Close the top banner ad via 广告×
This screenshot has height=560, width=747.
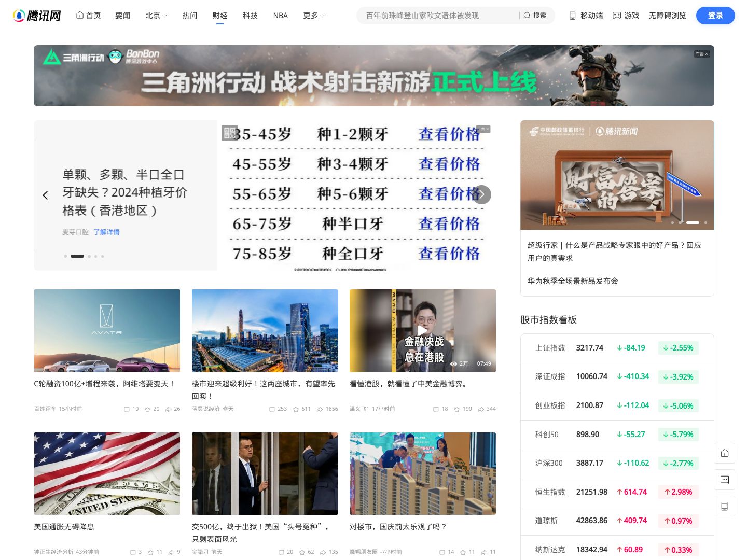click(701, 54)
